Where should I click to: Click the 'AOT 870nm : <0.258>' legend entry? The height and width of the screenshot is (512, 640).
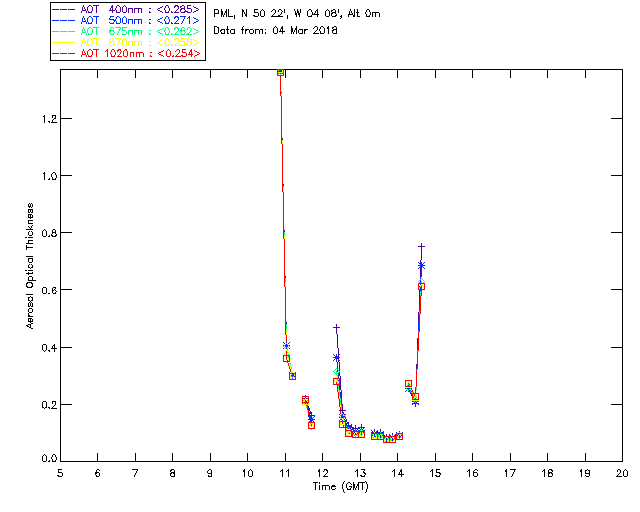pyautogui.click(x=126, y=42)
